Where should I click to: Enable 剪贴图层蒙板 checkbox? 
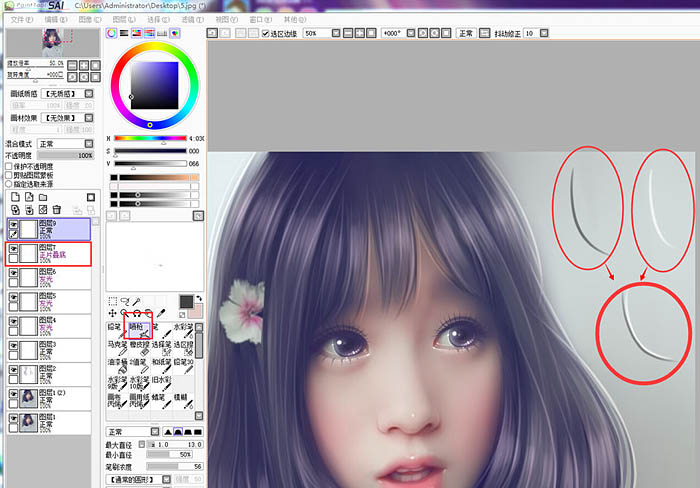tap(8, 175)
